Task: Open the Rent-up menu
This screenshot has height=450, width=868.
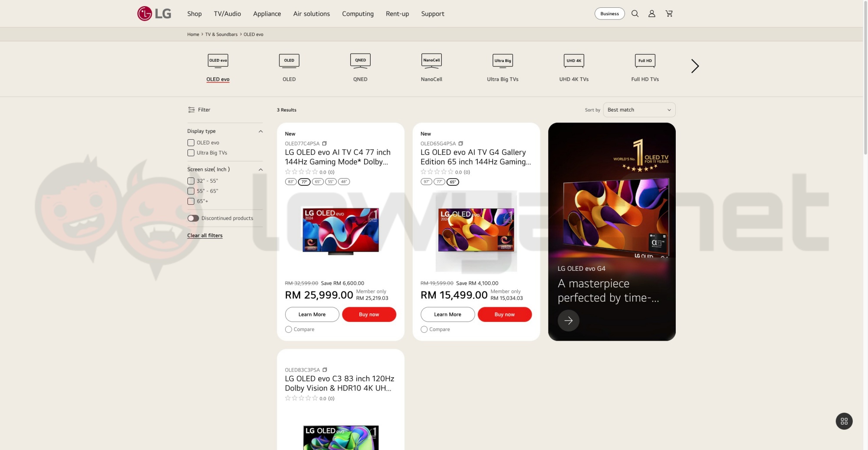Action: pyautogui.click(x=398, y=13)
